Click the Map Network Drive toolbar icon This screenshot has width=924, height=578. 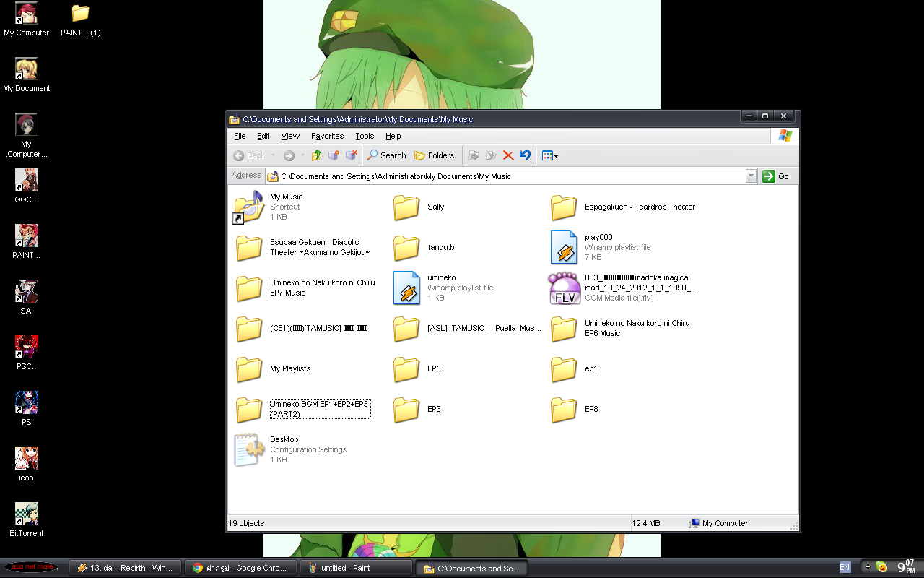(x=334, y=155)
